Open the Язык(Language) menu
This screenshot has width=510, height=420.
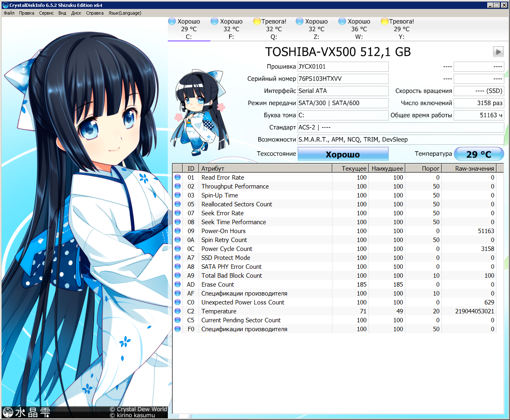[125, 13]
